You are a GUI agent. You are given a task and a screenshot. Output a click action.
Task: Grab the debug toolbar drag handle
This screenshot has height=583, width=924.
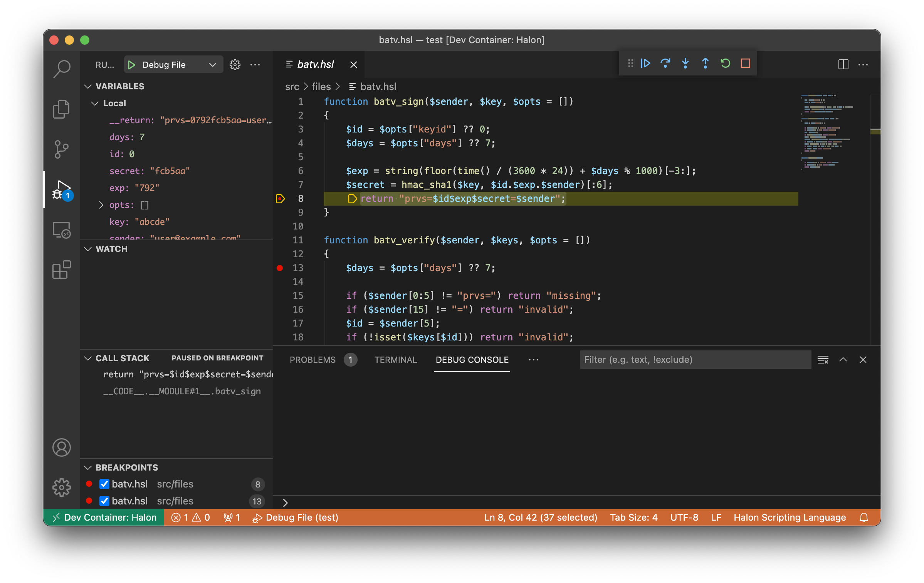point(630,63)
